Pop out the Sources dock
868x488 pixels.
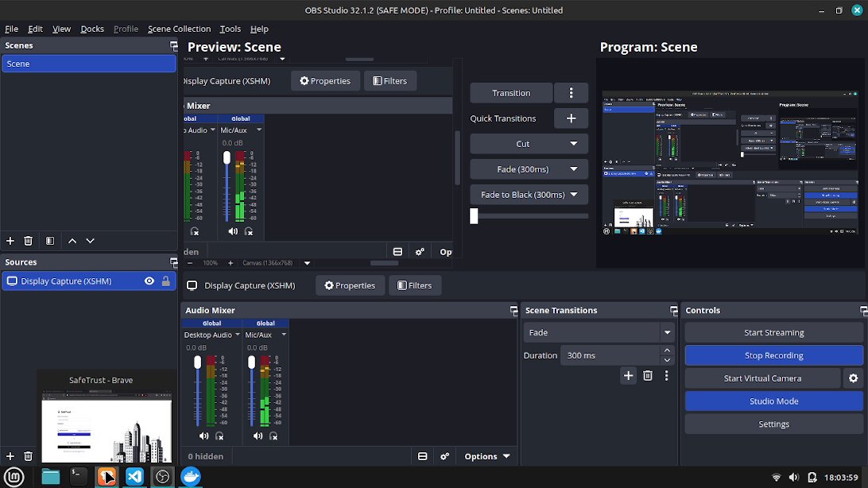pos(174,262)
